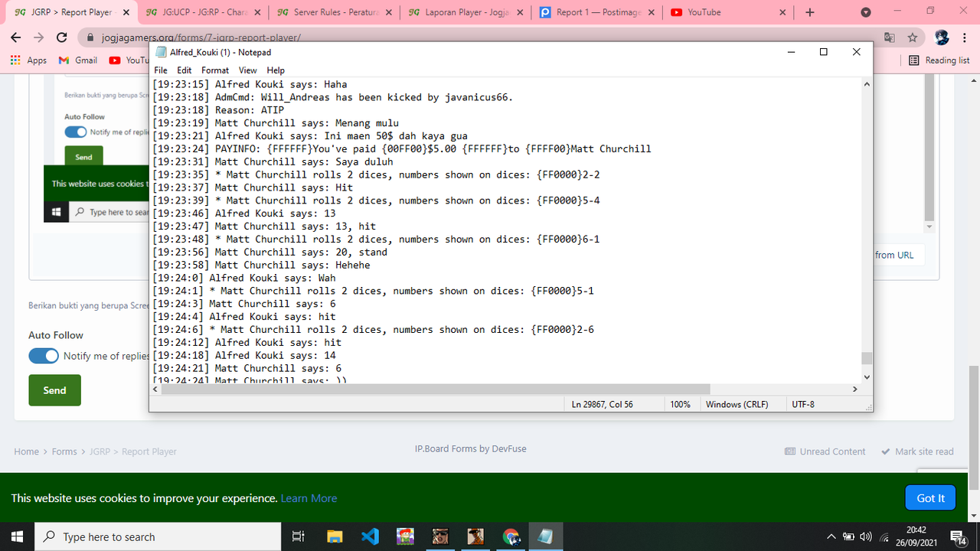Open the Windows Start menu
The height and width of the screenshot is (551, 980).
[17, 536]
